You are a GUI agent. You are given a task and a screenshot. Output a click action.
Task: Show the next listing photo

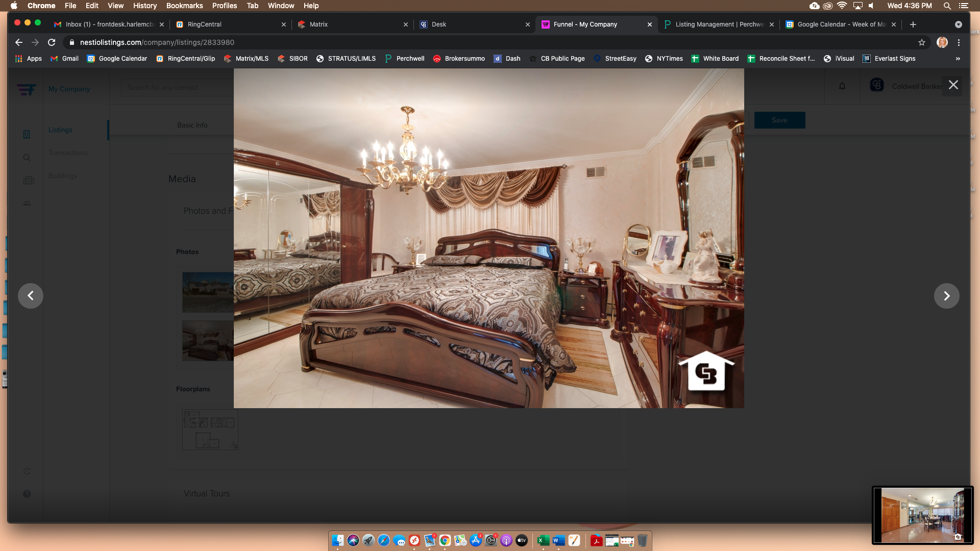(946, 296)
